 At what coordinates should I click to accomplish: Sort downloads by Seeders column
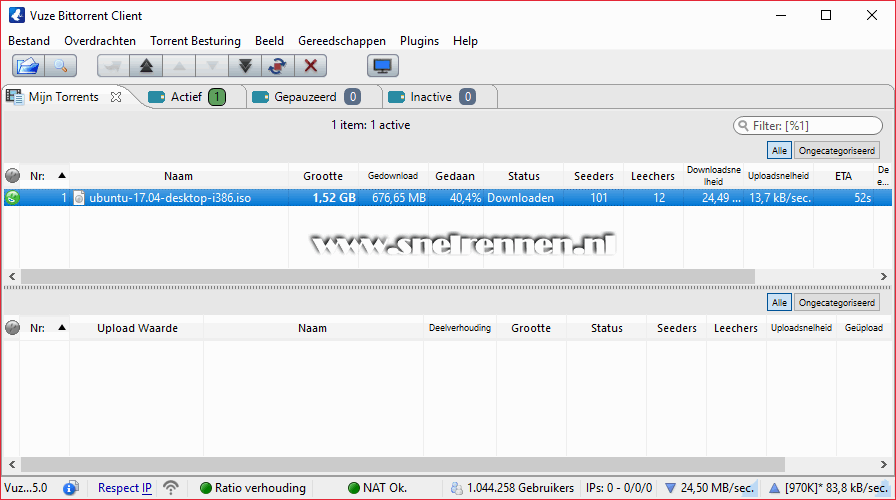click(x=594, y=176)
